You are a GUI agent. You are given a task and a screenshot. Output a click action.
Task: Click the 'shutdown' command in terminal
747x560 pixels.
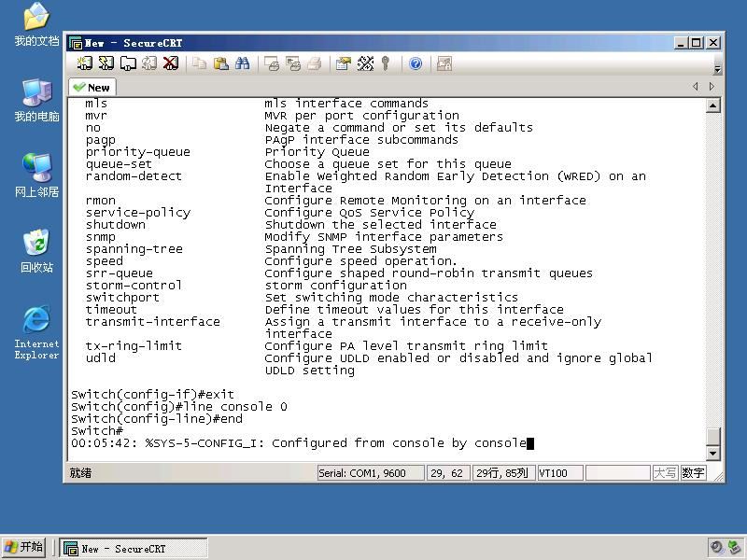tap(116, 225)
